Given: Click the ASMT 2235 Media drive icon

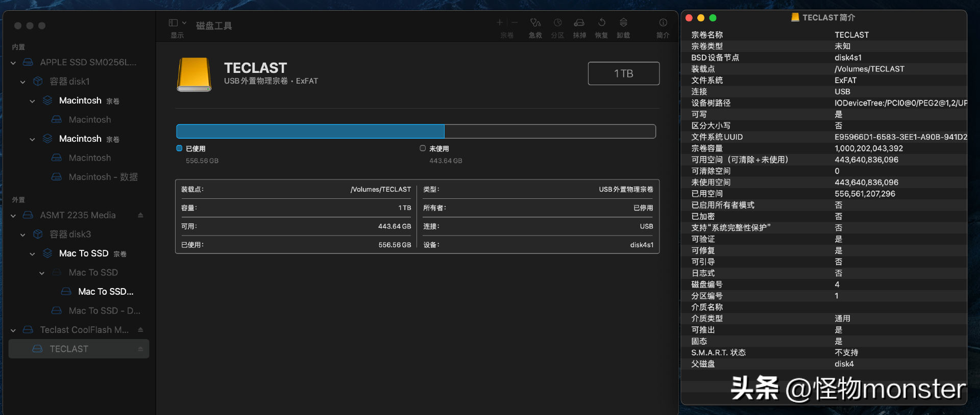Looking at the screenshot, I should [28, 215].
